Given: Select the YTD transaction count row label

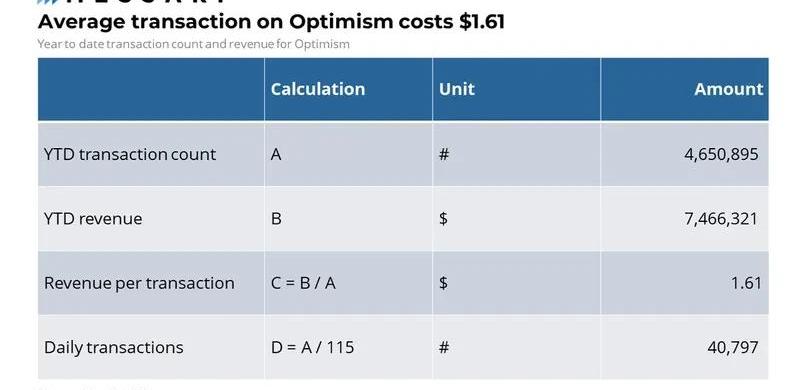Looking at the screenshot, I should pos(130,154).
